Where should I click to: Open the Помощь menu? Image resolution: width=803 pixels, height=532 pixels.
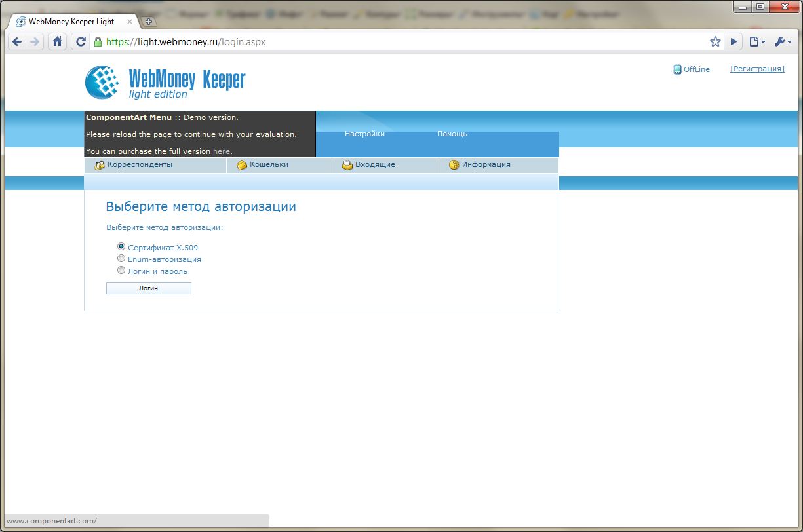(452, 134)
